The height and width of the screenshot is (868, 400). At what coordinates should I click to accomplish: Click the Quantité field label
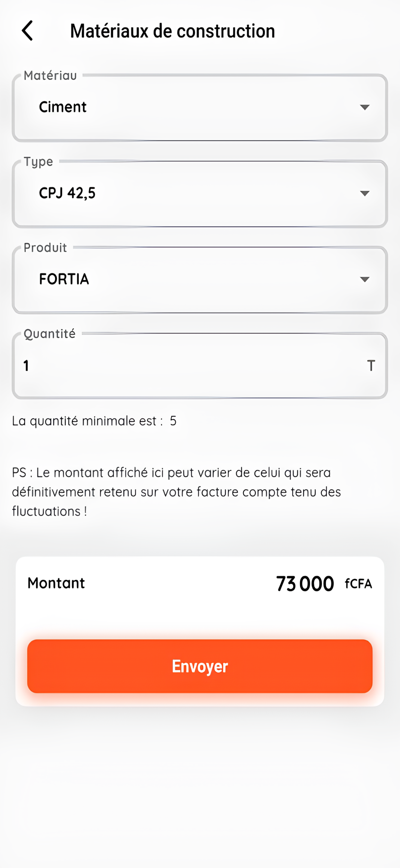tap(50, 334)
